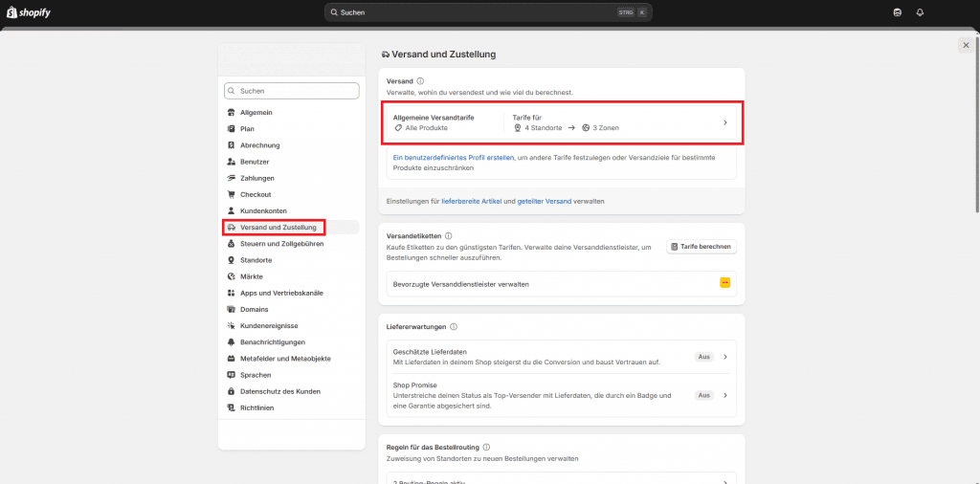Click info icon beside Liefererwartungen
The width and height of the screenshot is (980, 484).
click(x=453, y=327)
